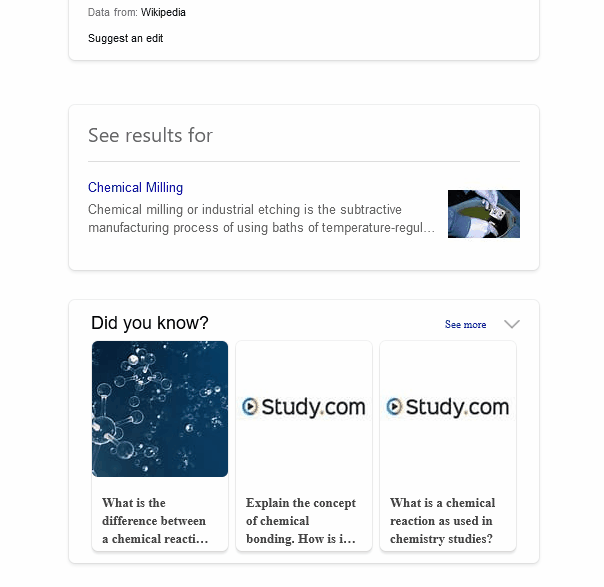Click the Chemical milling description snippet
Image resolution: width=604 pixels, height=587 pixels.
(x=261, y=219)
